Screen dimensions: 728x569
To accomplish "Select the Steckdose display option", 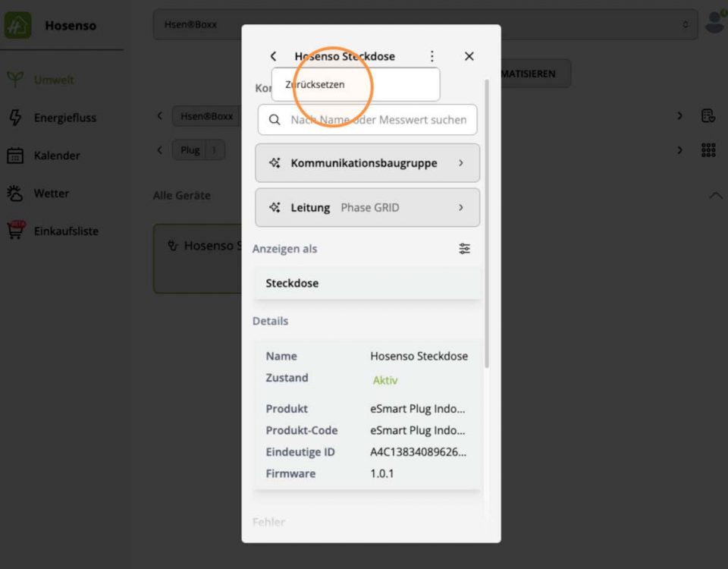I will pyautogui.click(x=367, y=283).
